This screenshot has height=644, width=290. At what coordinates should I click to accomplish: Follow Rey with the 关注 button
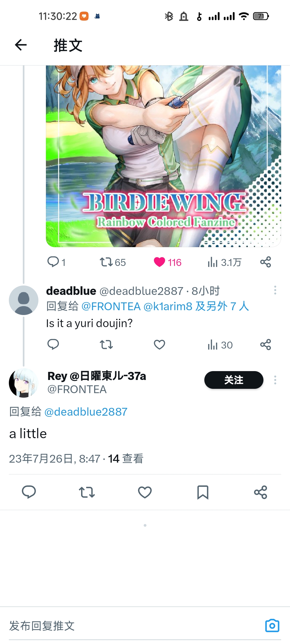[234, 380]
